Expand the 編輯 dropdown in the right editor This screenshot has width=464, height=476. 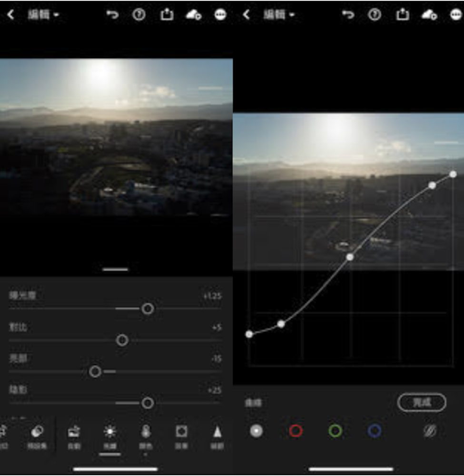pyautogui.click(x=279, y=15)
